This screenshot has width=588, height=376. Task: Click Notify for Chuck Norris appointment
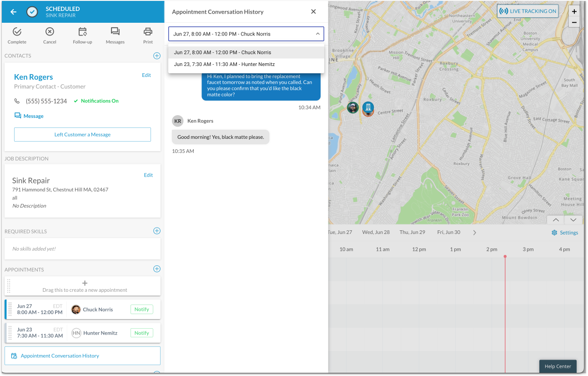click(x=141, y=310)
